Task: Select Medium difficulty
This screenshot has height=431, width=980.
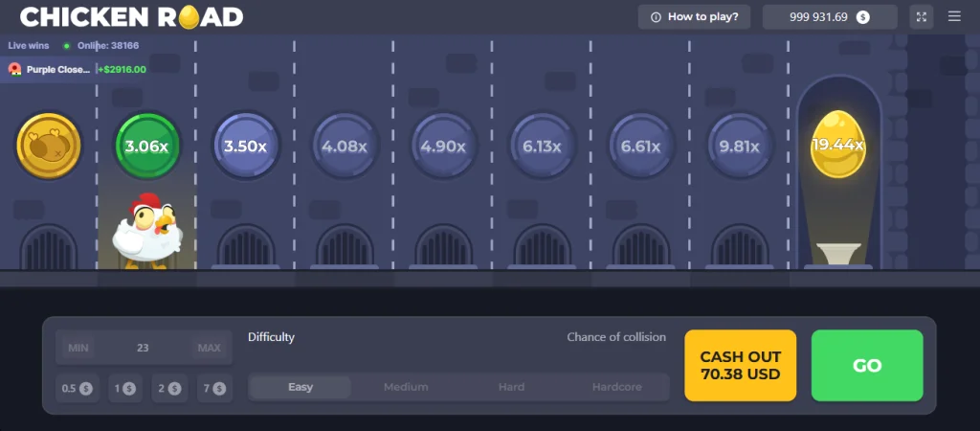Action: click(406, 387)
